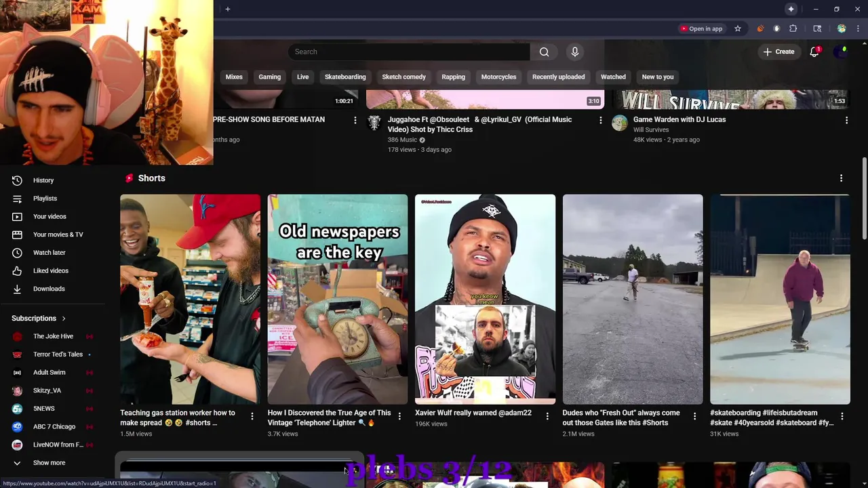Click the page vertical scrollbar
868x488 pixels.
tap(864, 199)
